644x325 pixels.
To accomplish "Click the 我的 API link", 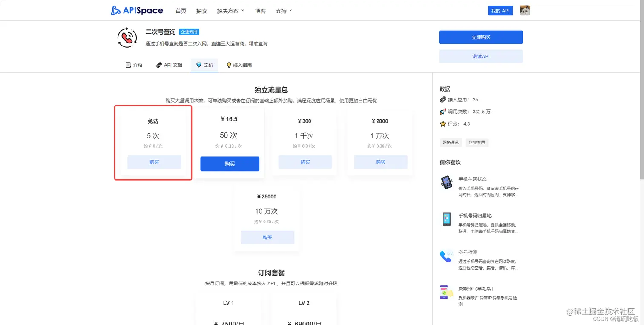I will 500,10.
